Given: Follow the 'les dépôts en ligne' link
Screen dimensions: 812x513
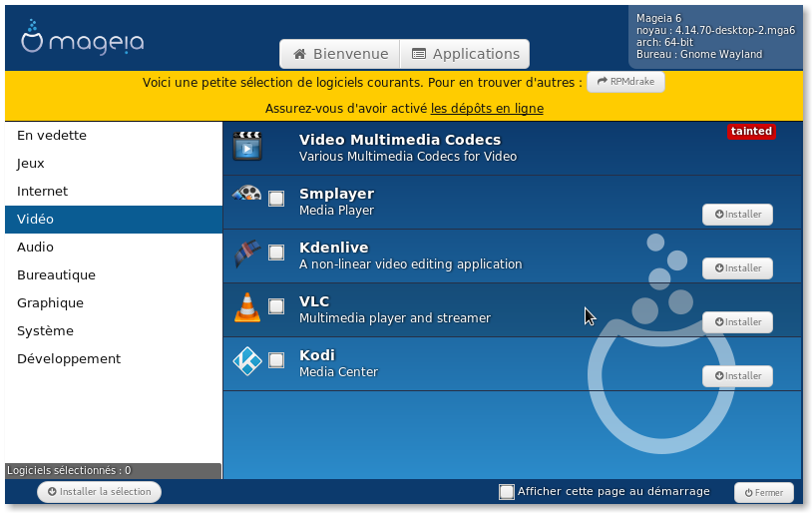Looking at the screenshot, I should click(487, 109).
